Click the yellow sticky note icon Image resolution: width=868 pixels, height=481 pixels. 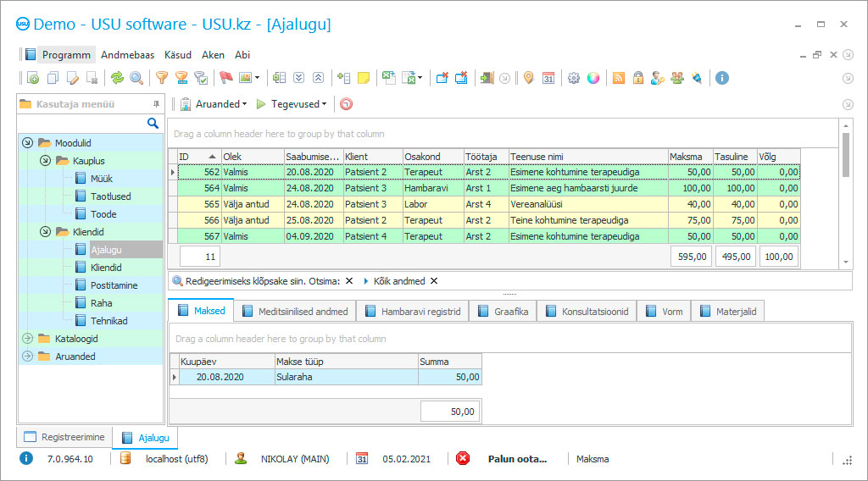pyautogui.click(x=364, y=78)
